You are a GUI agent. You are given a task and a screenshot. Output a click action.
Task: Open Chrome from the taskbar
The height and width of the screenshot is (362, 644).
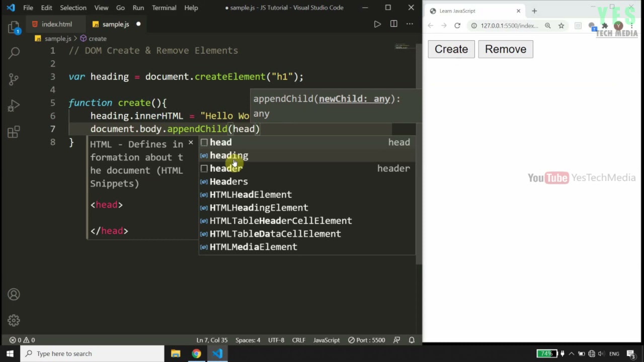click(196, 353)
